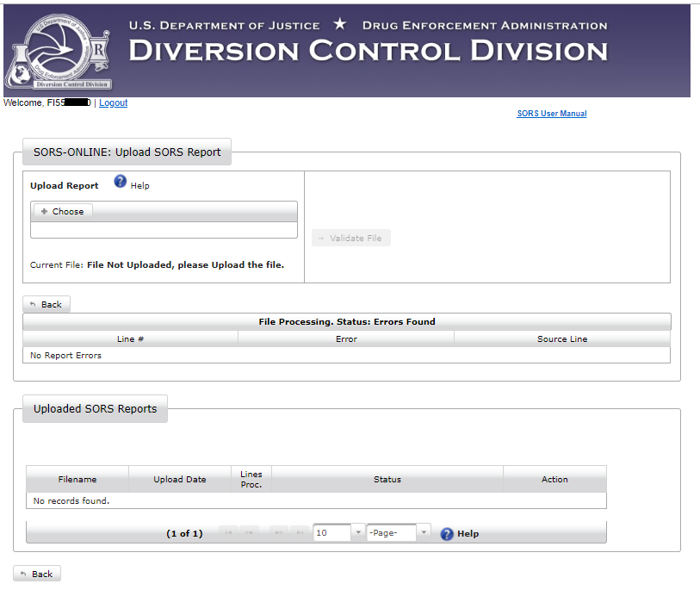
Task: Click the empty file list area under Choose
Action: [x=164, y=230]
